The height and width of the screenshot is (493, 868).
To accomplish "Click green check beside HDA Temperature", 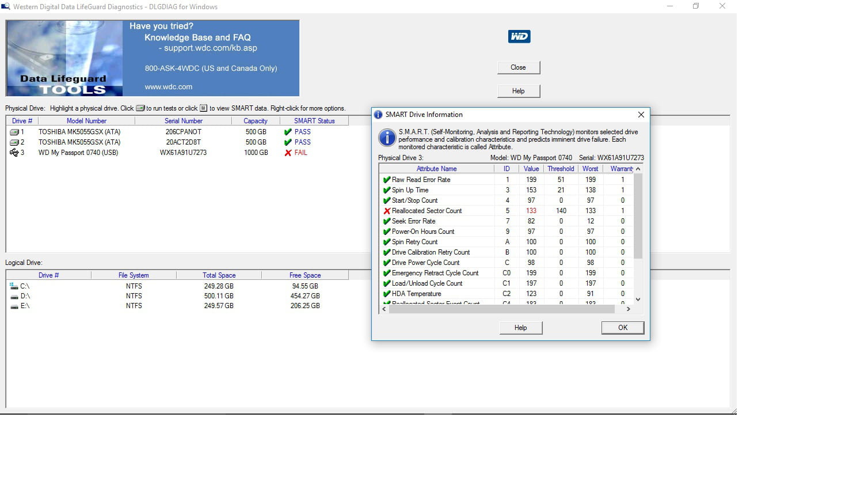I will 387,294.
